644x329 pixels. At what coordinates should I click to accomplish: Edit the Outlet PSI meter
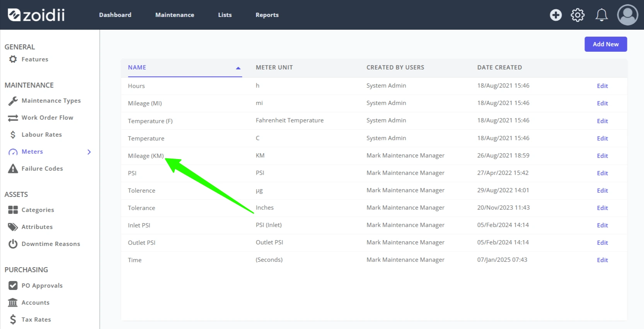pos(602,243)
